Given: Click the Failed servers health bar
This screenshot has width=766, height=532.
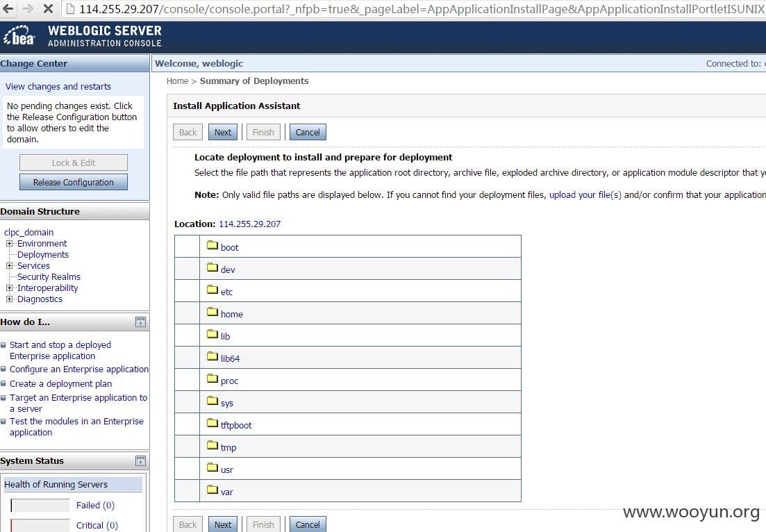Looking at the screenshot, I should (x=40, y=505).
